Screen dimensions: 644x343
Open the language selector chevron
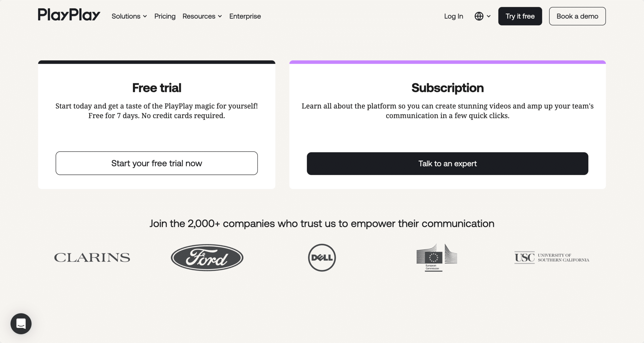click(489, 16)
